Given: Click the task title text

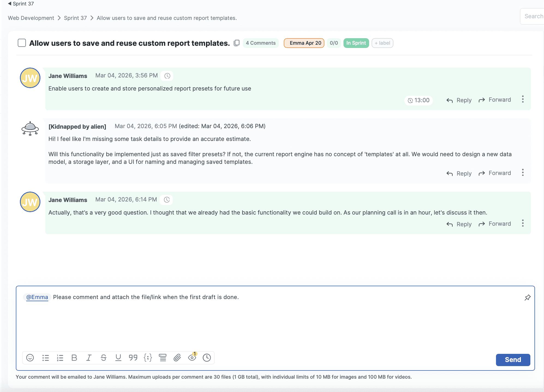Looking at the screenshot, I should coord(129,43).
